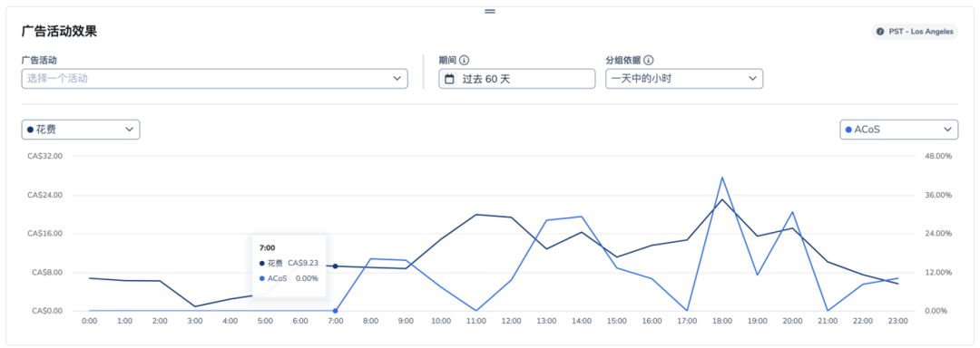Click the 3:00 x-axis label
Image resolution: width=980 pixels, height=348 pixels.
[x=194, y=321]
